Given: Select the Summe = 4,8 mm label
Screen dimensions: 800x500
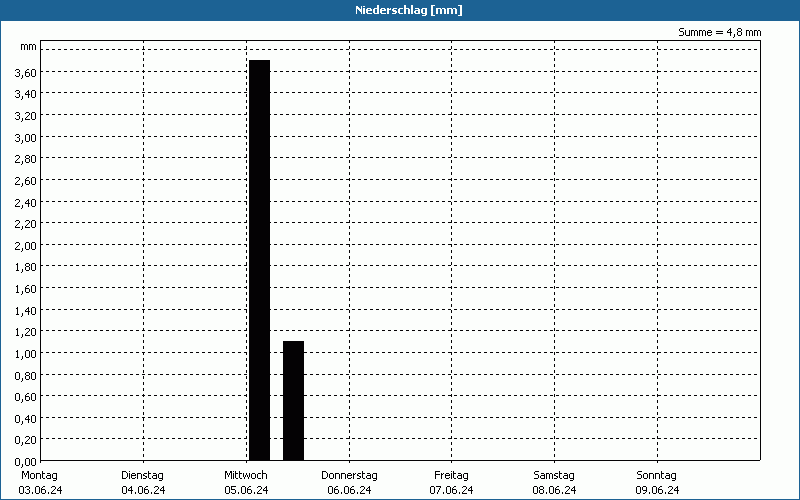Looking at the screenshot, I should tap(719, 32).
